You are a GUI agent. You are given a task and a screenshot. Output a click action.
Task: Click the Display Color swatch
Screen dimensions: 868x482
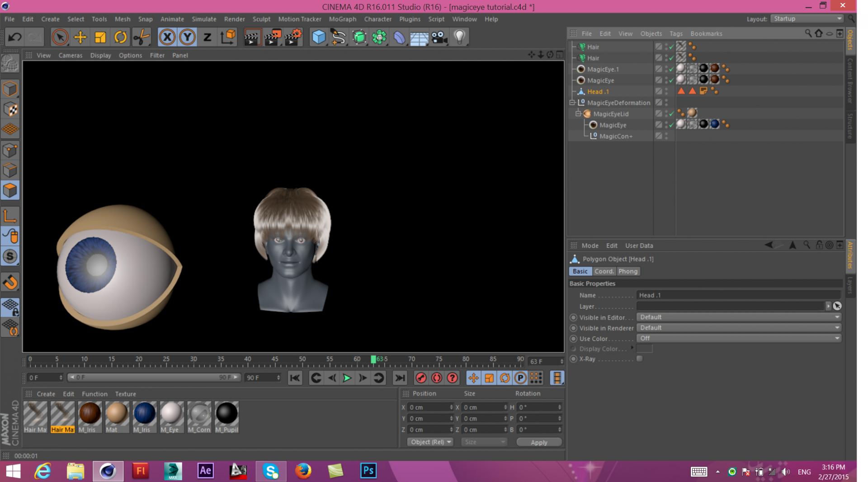(x=644, y=349)
